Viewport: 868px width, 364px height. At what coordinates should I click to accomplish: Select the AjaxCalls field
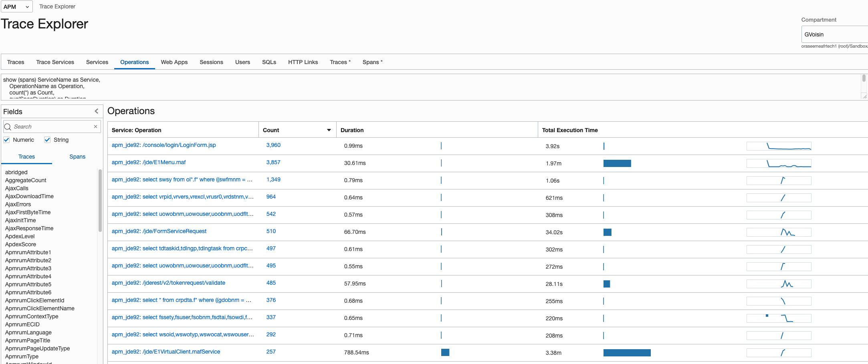17,188
